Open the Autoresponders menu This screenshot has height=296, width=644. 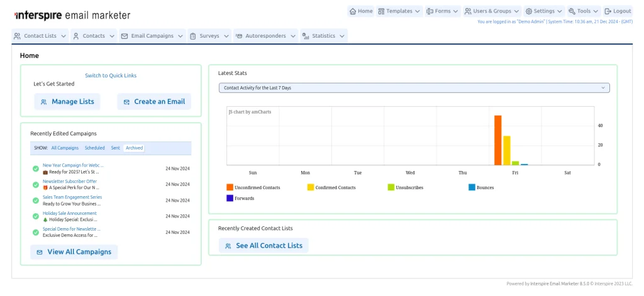pos(265,36)
